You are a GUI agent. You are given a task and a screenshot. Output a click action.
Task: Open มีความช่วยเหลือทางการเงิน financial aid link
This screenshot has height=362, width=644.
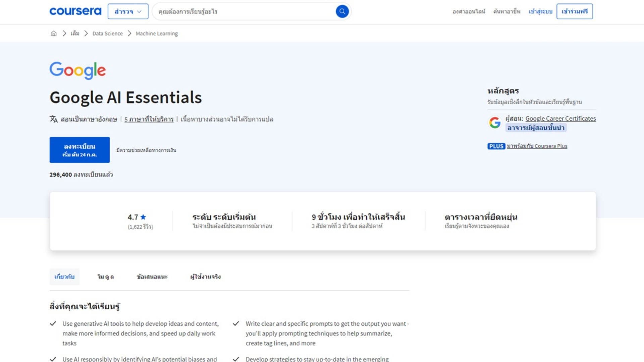(x=146, y=150)
